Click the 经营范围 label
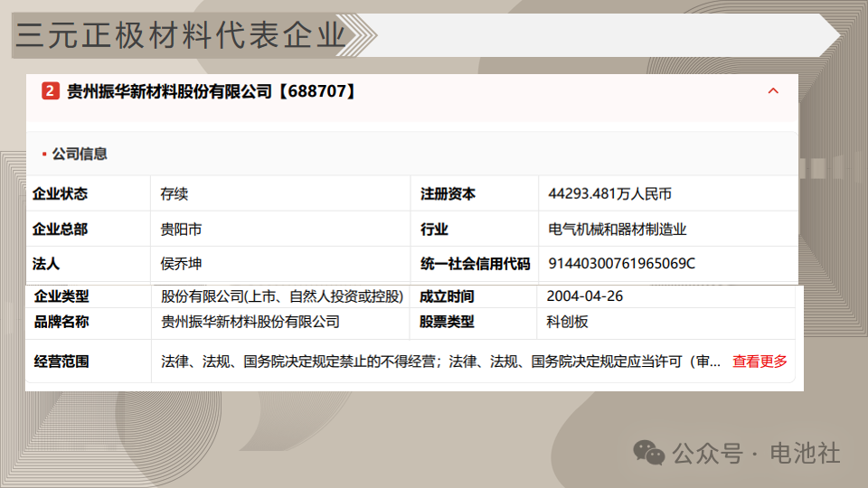 (x=61, y=361)
